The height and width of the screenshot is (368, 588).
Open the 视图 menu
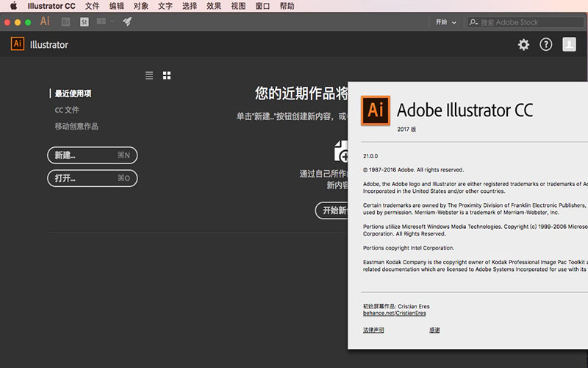(238, 6)
